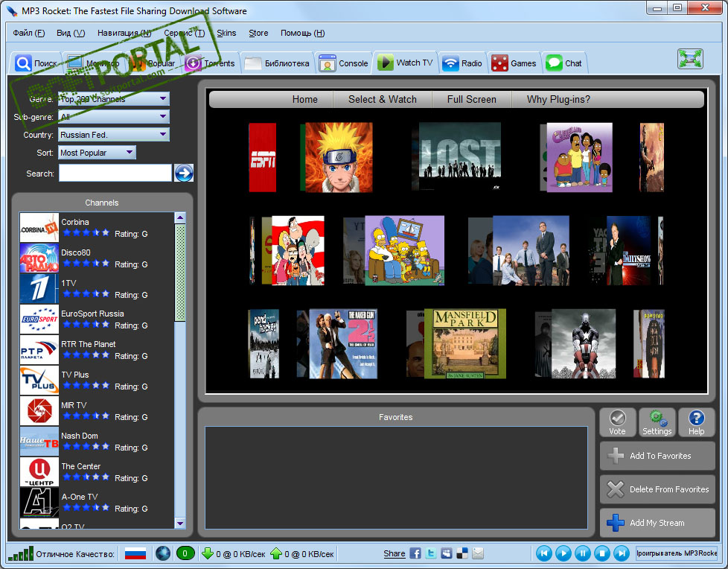Select the Corbina channel logo

[39, 228]
